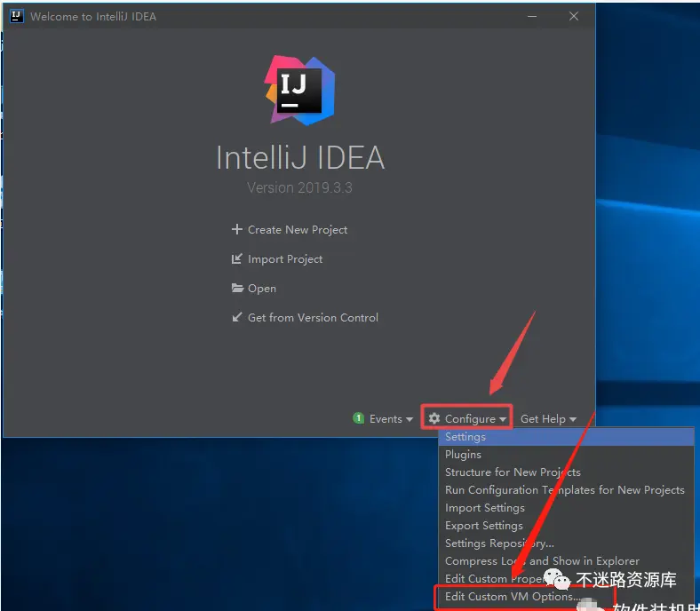Click the Get Help dropdown arrow
This screenshot has height=611, width=700.
[x=573, y=419]
